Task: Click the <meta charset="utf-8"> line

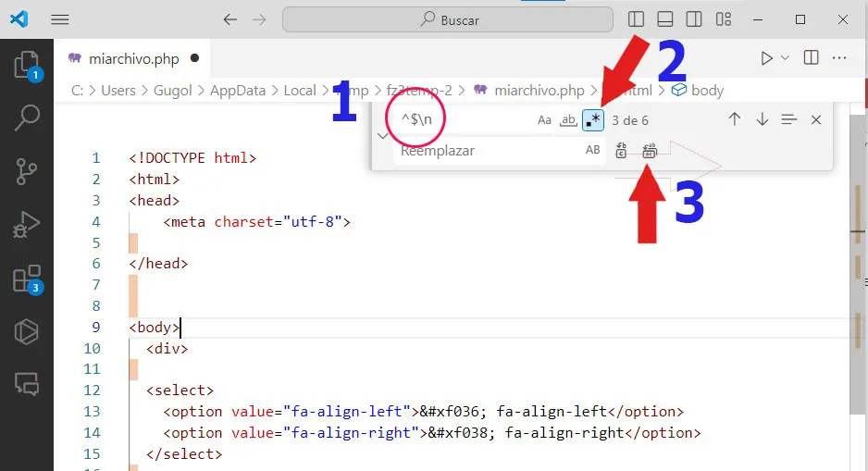Action: (256, 222)
